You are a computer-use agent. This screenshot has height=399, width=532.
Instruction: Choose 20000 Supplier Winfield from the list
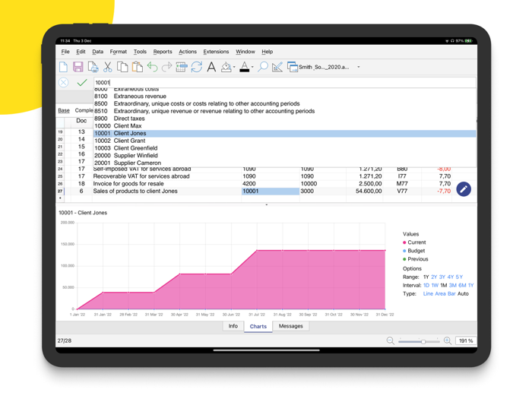284,156
